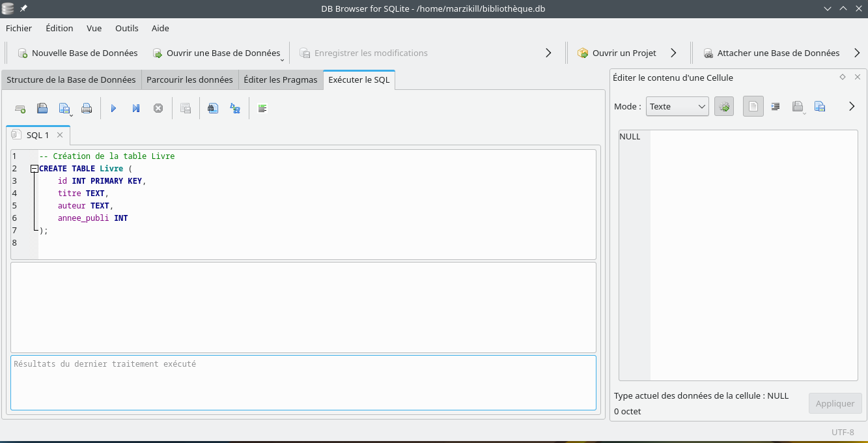This screenshot has height=443, width=868.
Task: Toggle comment block icon with green lines
Action: (x=262, y=109)
